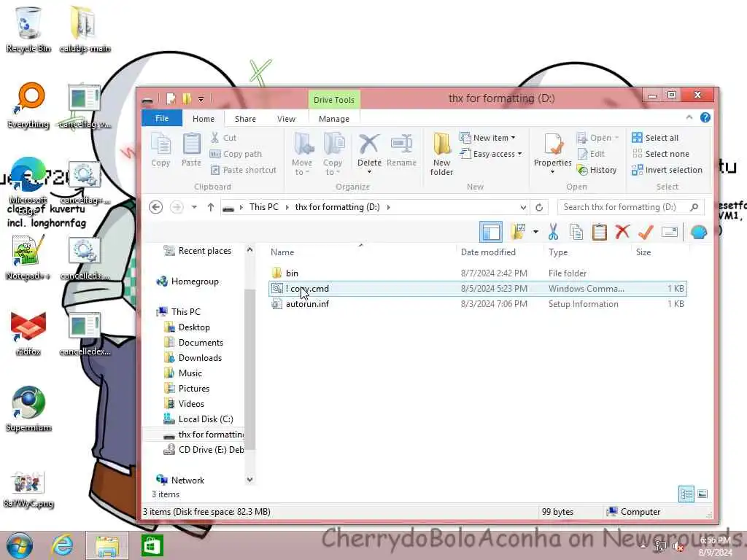This screenshot has height=560, width=747.
Task: Click the clipboard paste icon in the lower toolbar
Action: [x=600, y=233]
